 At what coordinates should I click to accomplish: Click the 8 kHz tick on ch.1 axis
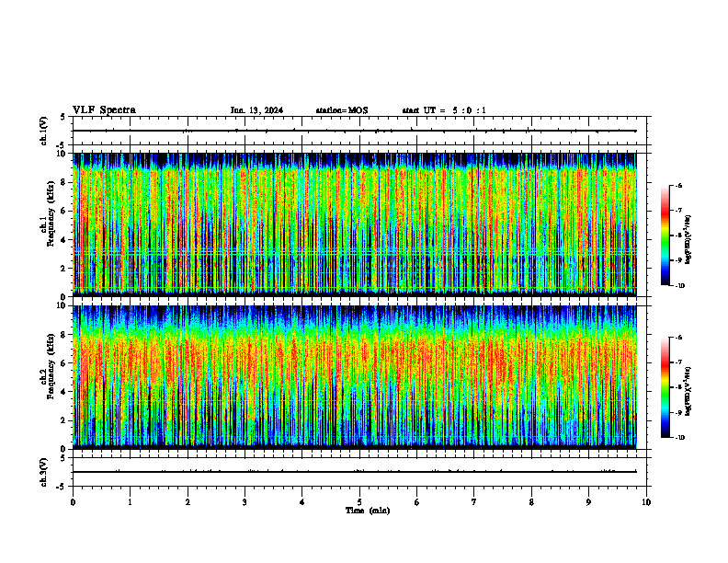(x=64, y=182)
